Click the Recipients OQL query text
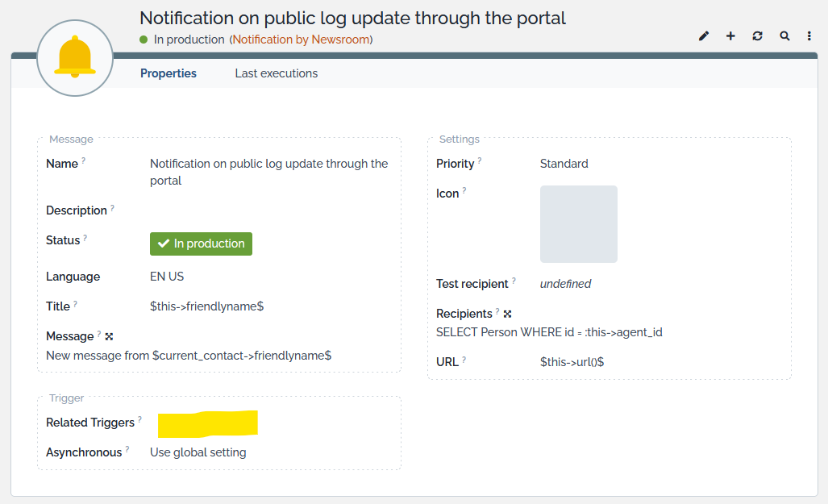Viewport: 828px width, 504px height. (x=549, y=332)
